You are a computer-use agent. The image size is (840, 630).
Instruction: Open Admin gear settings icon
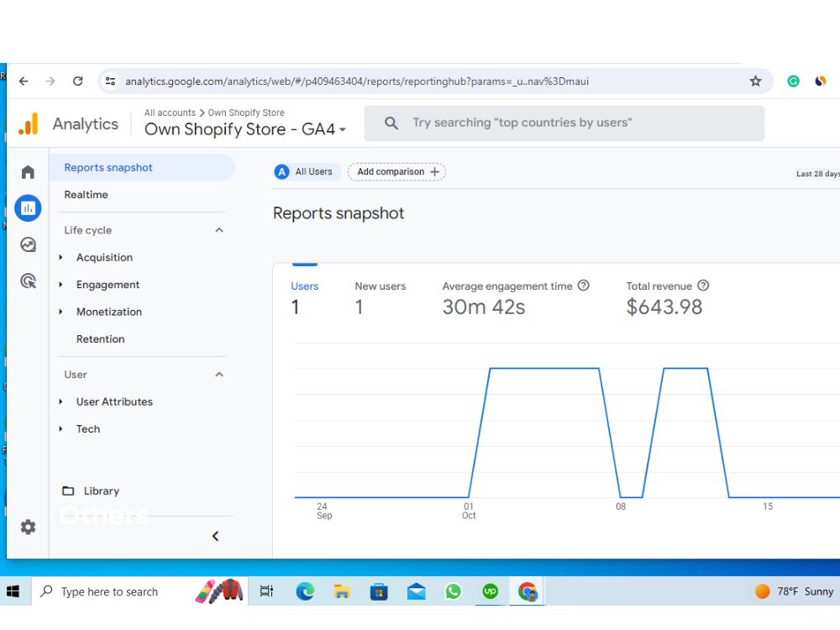pyautogui.click(x=28, y=528)
